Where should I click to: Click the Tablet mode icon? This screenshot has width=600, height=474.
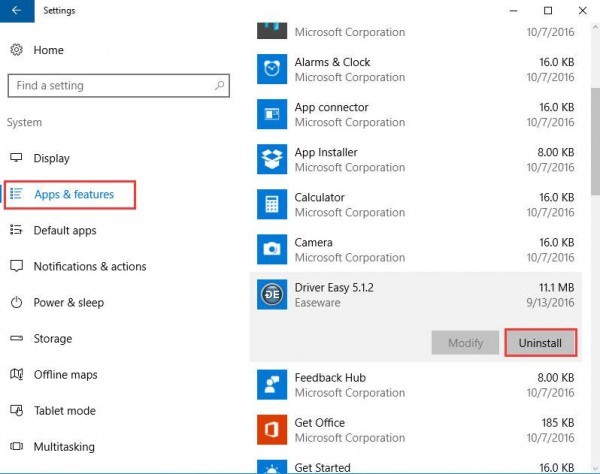16,410
